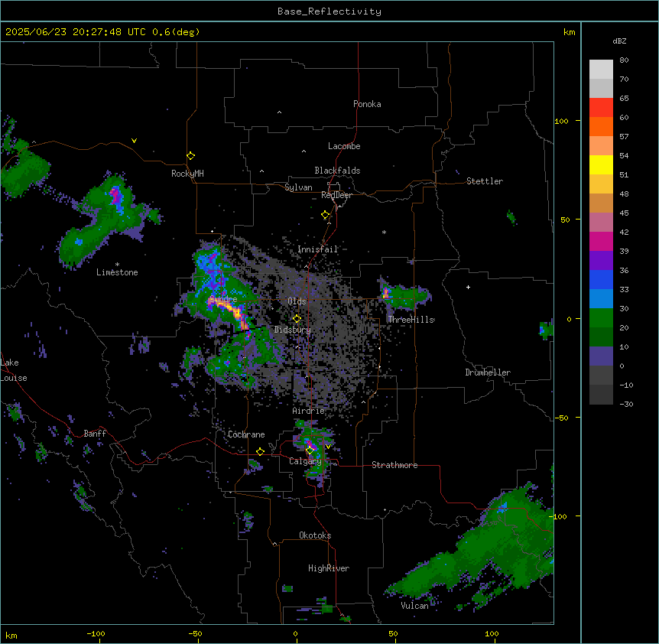Click the Lake Louise label
Image resolution: width=659 pixels, height=644 pixels.
14,370
